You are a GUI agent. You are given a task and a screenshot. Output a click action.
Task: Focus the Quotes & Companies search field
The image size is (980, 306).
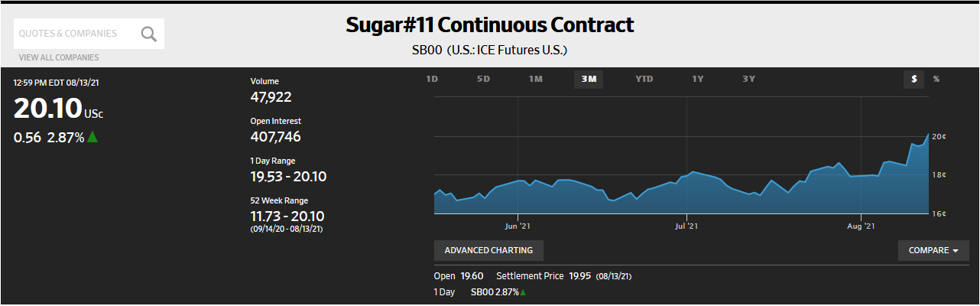(77, 34)
